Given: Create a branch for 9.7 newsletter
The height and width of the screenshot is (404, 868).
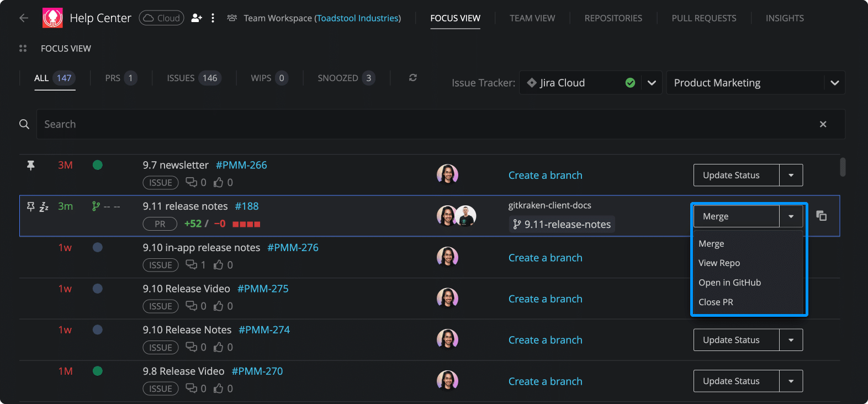Looking at the screenshot, I should [x=546, y=175].
